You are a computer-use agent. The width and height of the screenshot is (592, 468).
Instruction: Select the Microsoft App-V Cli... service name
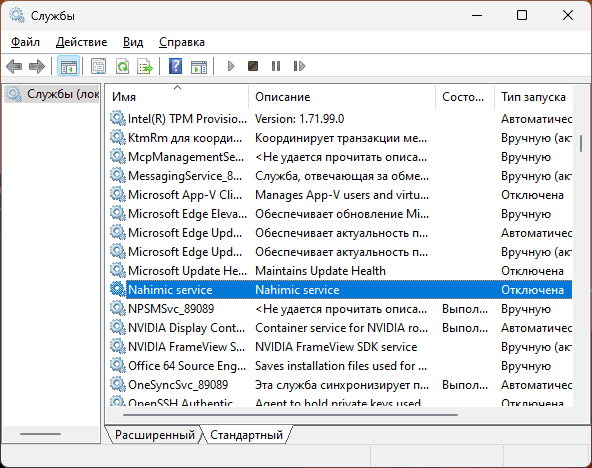[185, 195]
